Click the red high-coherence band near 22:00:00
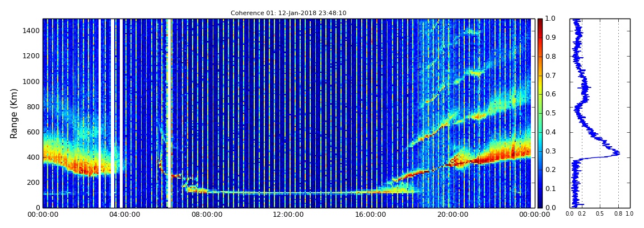The width and height of the screenshot is (644, 228). 493,156
